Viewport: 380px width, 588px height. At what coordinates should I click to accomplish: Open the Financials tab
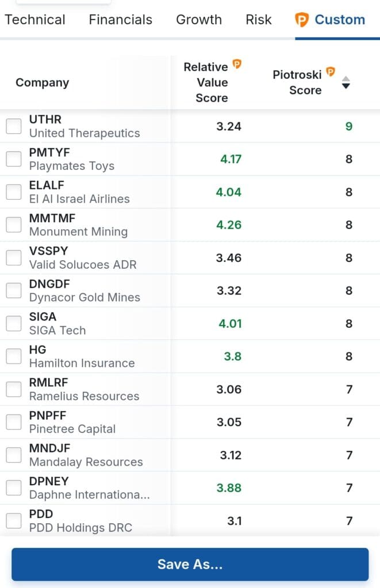121,20
